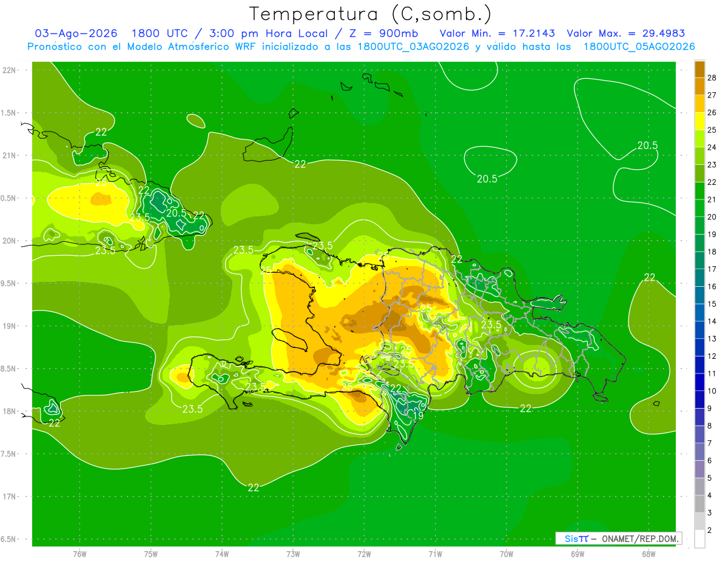Click the latitude axis label 0.5N
728x562 pixels.
(x=8, y=198)
